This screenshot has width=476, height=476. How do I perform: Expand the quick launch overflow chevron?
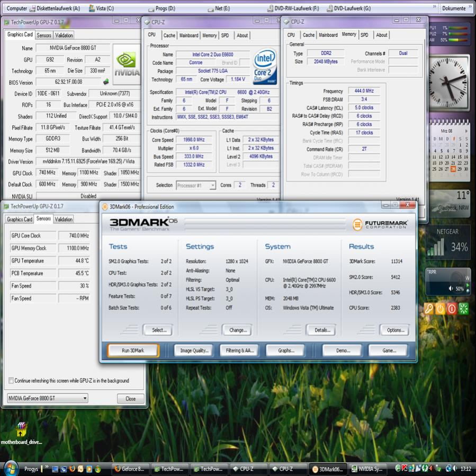[x=47, y=466]
